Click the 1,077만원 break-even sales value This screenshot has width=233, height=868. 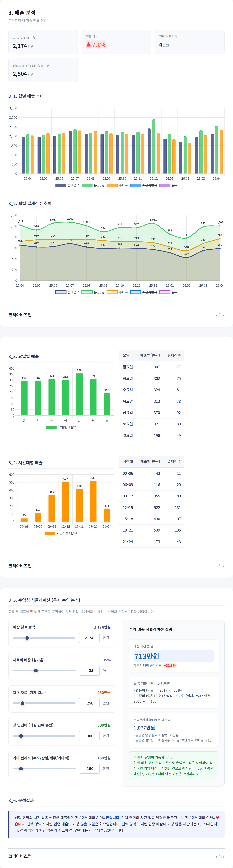pos(144,727)
